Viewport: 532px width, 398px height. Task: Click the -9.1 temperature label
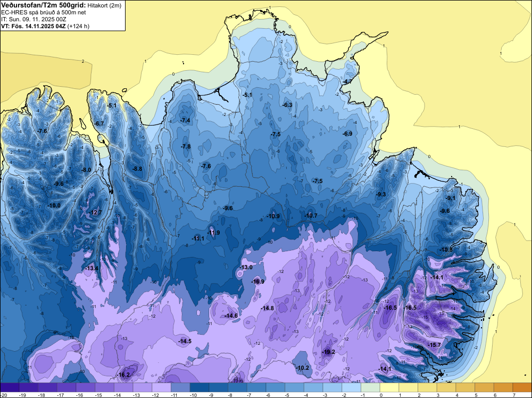(451, 198)
